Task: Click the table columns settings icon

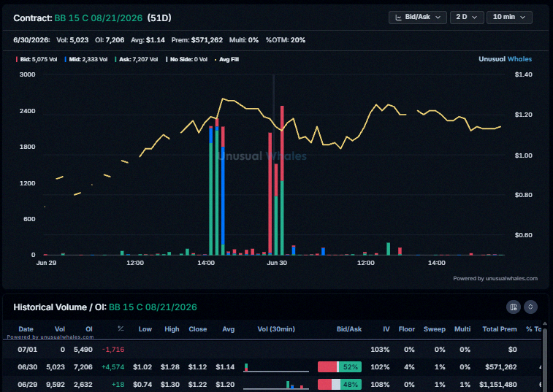Action: tap(514, 307)
